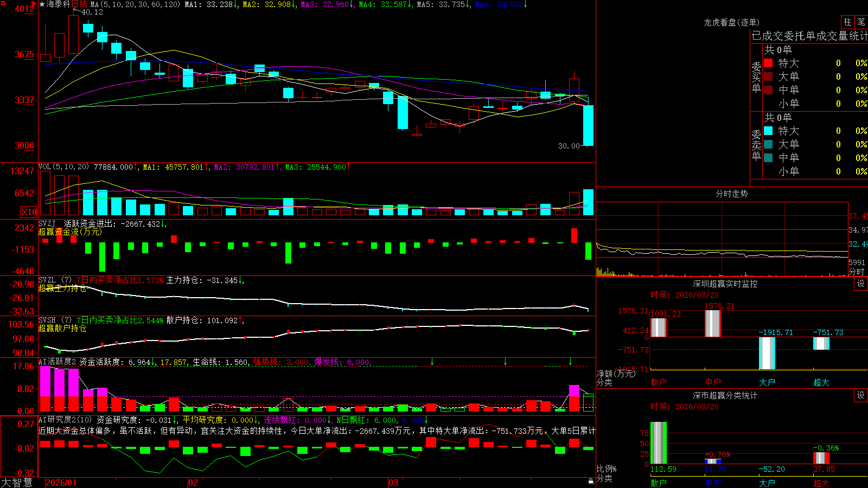The image size is (868, 488).
Task: Click the 超赢主力持仓 label
Action: point(62,288)
